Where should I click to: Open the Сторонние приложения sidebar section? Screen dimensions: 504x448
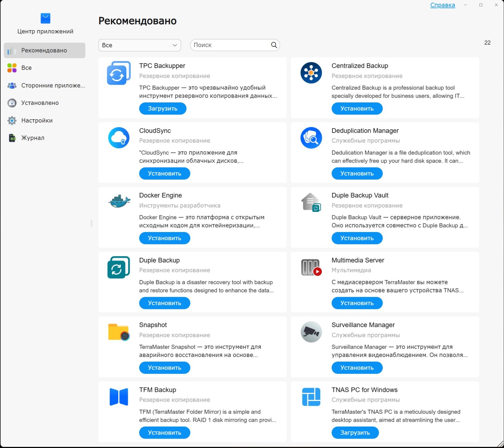45,85
